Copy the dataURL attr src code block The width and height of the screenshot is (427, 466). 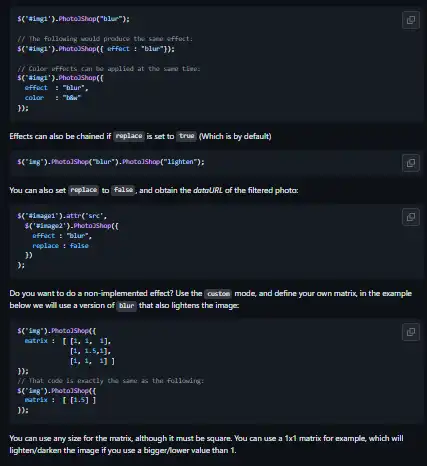click(411, 217)
